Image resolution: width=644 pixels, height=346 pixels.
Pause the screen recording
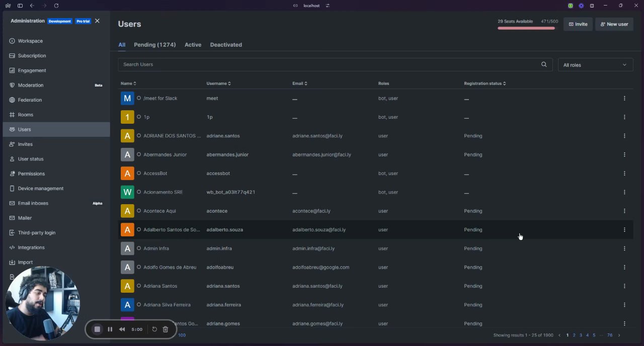tap(110, 329)
